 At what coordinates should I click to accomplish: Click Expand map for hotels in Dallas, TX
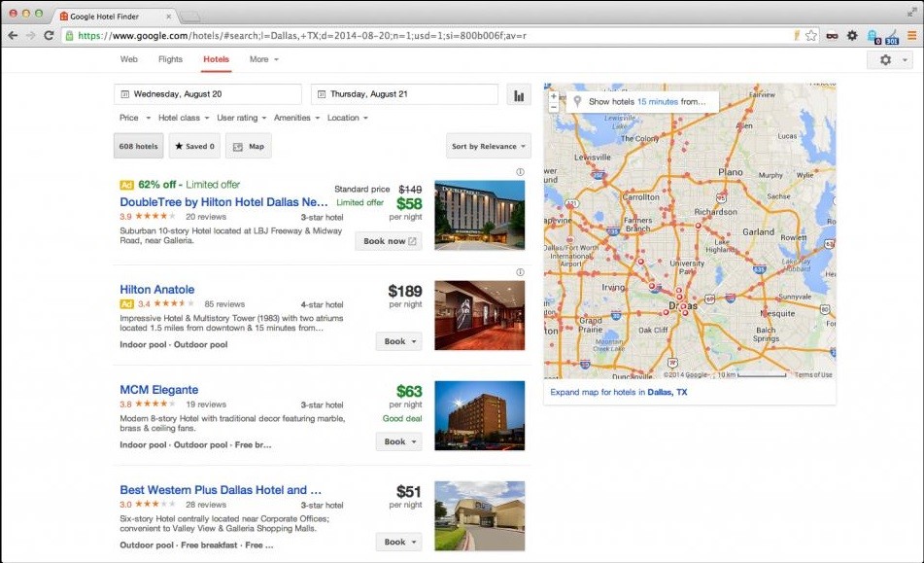619,392
